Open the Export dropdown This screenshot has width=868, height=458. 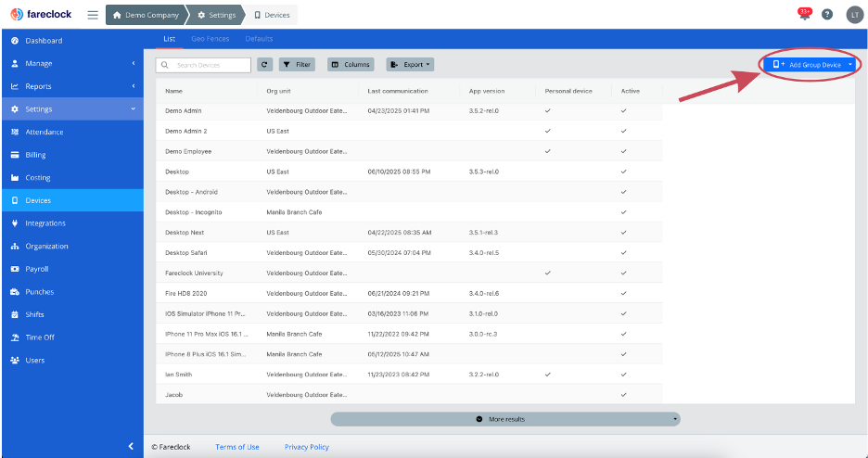(x=410, y=65)
